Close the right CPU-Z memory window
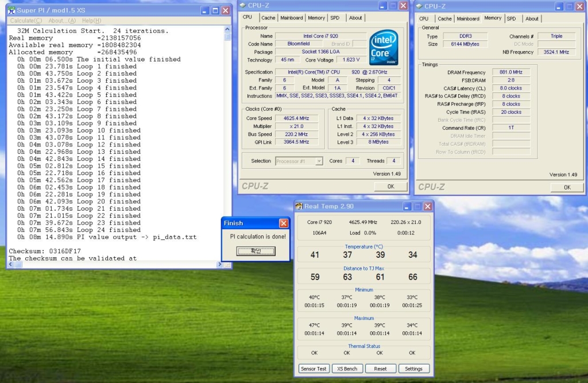Image resolution: width=588 pixels, height=383 pixels. pos(580,6)
